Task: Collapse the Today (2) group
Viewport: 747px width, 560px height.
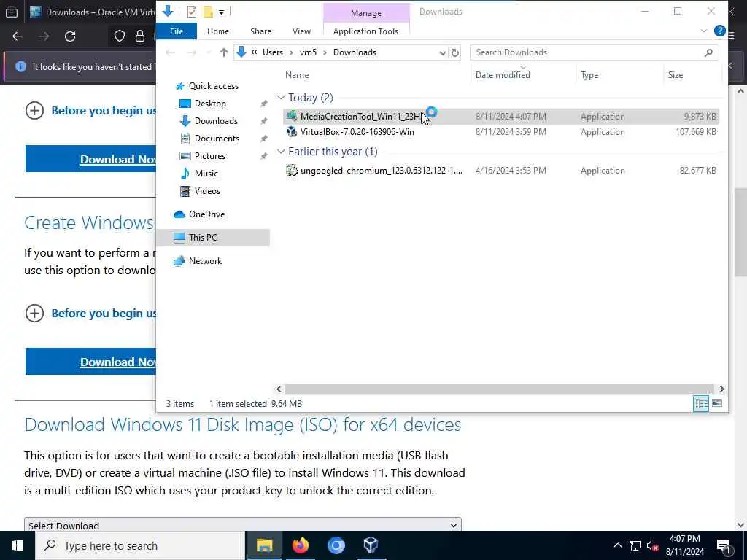Action: (x=281, y=98)
